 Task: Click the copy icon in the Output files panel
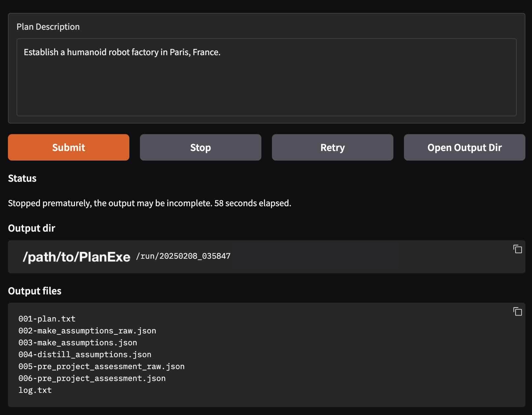[517, 311]
